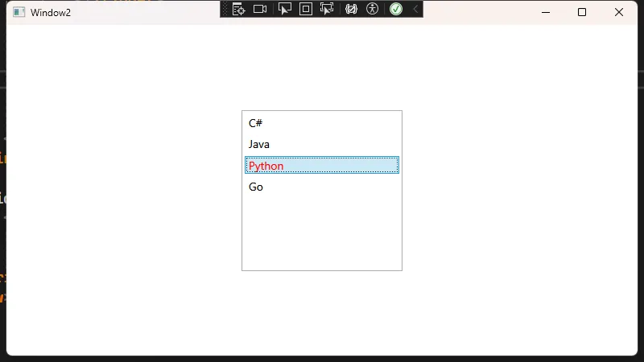
Task: Click empty area inside the list box
Action: pyautogui.click(x=321, y=233)
